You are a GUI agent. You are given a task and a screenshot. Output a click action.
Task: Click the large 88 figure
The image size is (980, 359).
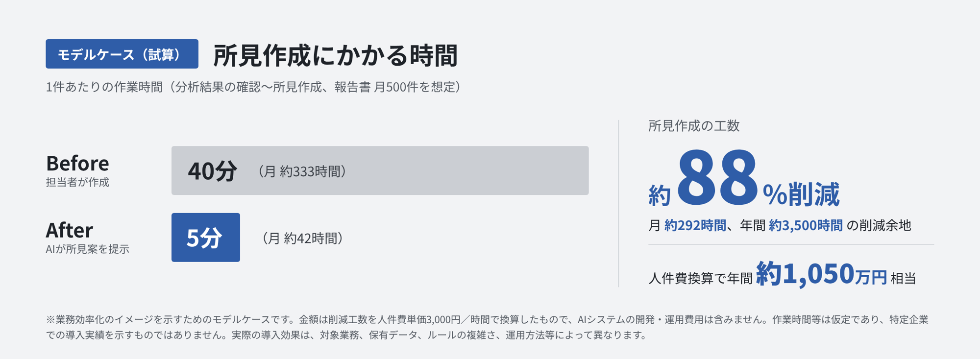coord(718,178)
